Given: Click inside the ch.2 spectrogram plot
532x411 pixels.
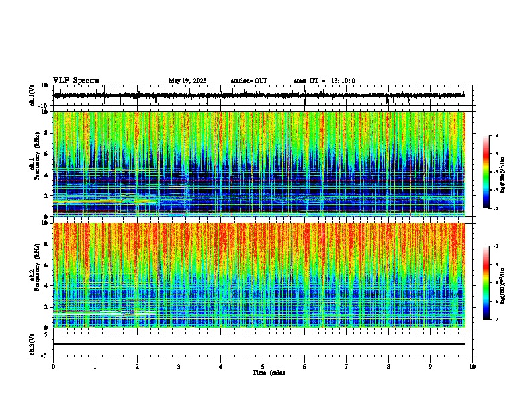Looking at the screenshot, I should (x=259, y=275).
